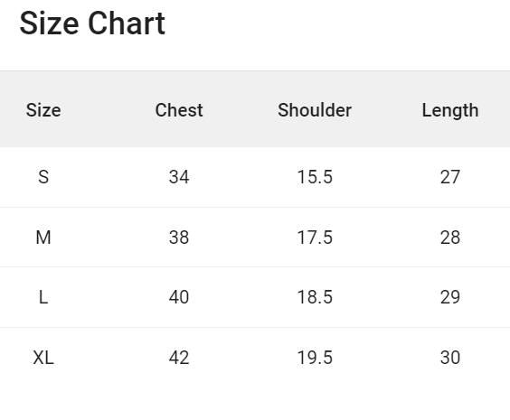Click the L size row label

tap(43, 297)
